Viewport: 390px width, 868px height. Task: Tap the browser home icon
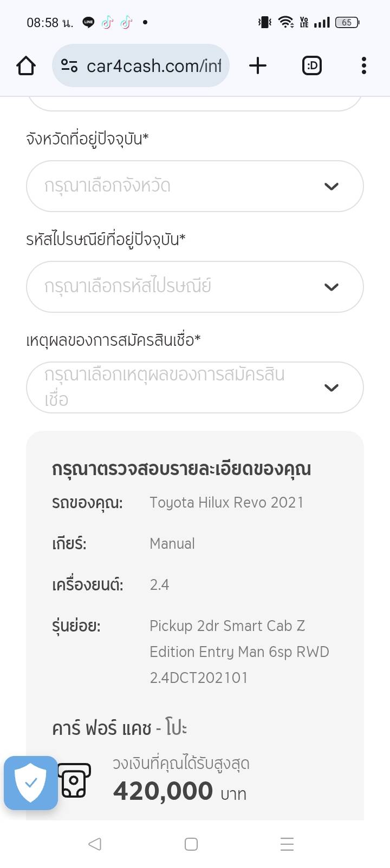[x=26, y=66]
